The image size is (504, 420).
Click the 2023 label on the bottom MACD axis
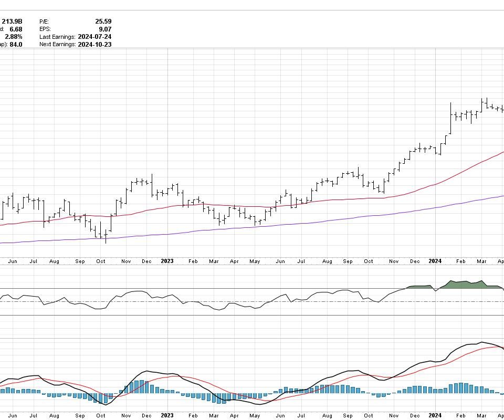(x=167, y=415)
